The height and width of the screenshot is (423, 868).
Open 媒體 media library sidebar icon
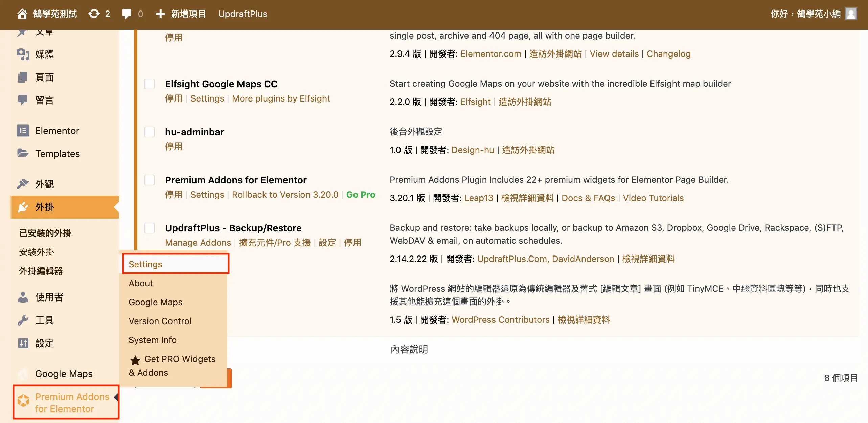23,54
